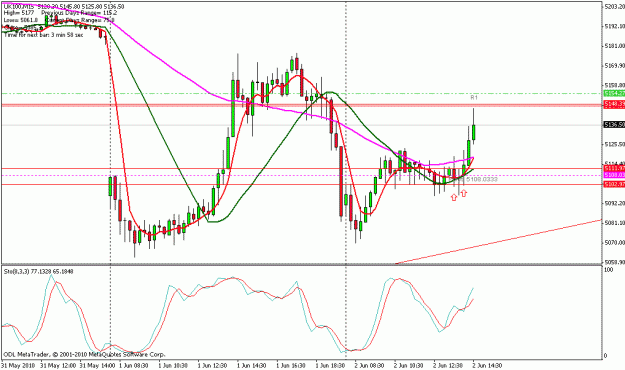Select the rising red trendline near chart bottom
The width and height of the screenshot is (625, 370).
point(498,242)
